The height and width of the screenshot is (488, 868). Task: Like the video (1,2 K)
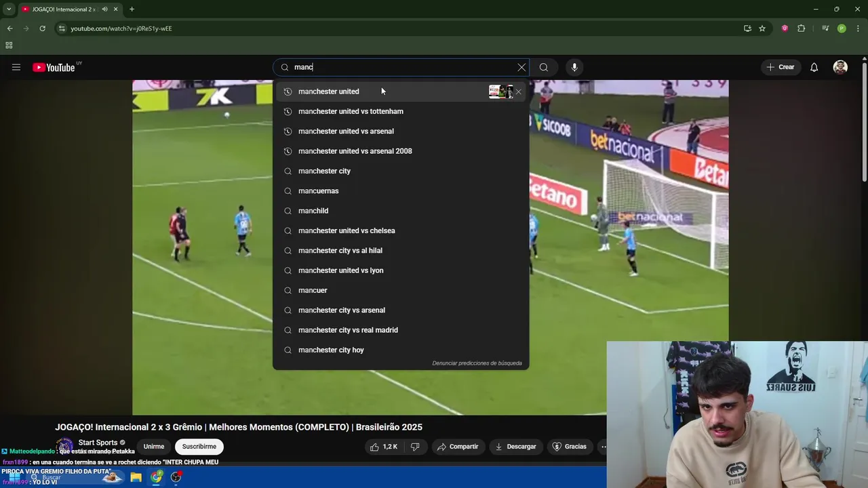[383, 447]
